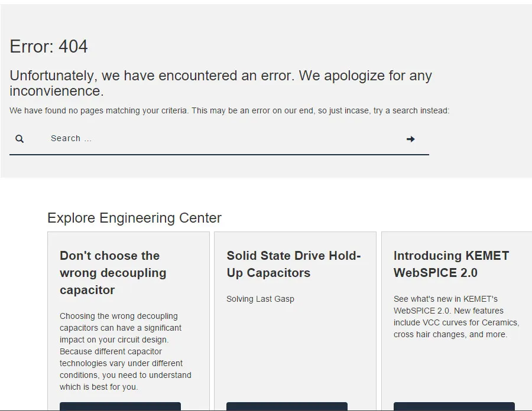Click the "Error: 404" page title
The height and width of the screenshot is (411, 532).
coord(48,46)
